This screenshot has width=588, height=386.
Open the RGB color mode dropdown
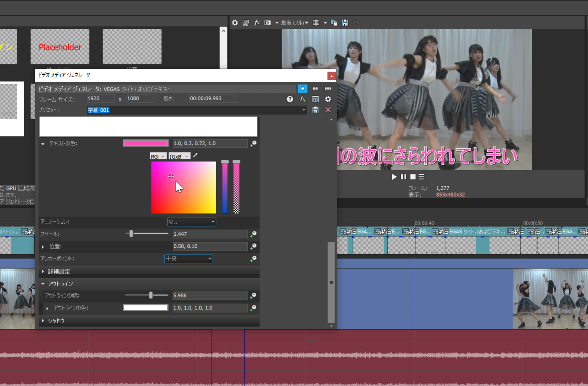(158, 156)
